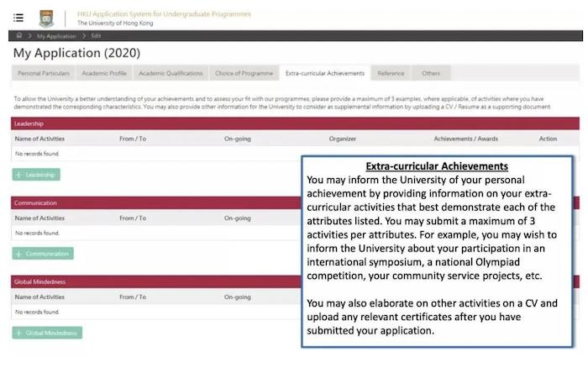Open the Reference tab
588x373 pixels.
click(x=391, y=74)
